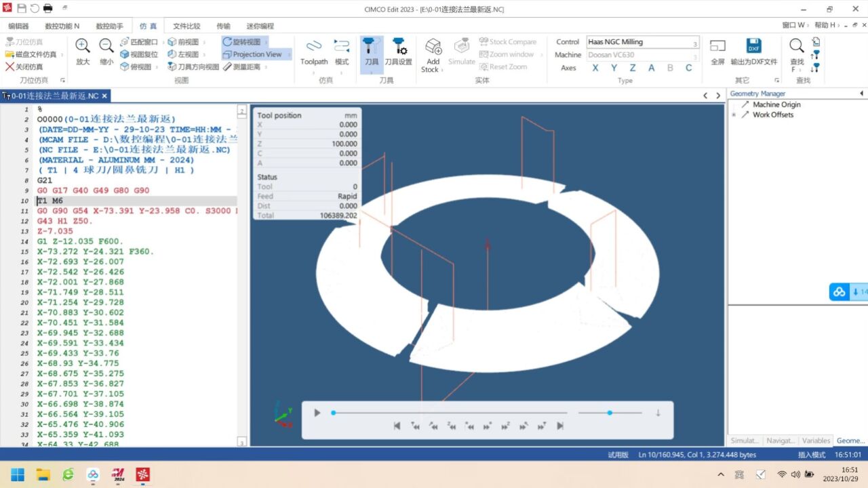The width and height of the screenshot is (868, 488).
Task: Open the 刀具设置 tool setup icon
Action: pyautogui.click(x=399, y=46)
